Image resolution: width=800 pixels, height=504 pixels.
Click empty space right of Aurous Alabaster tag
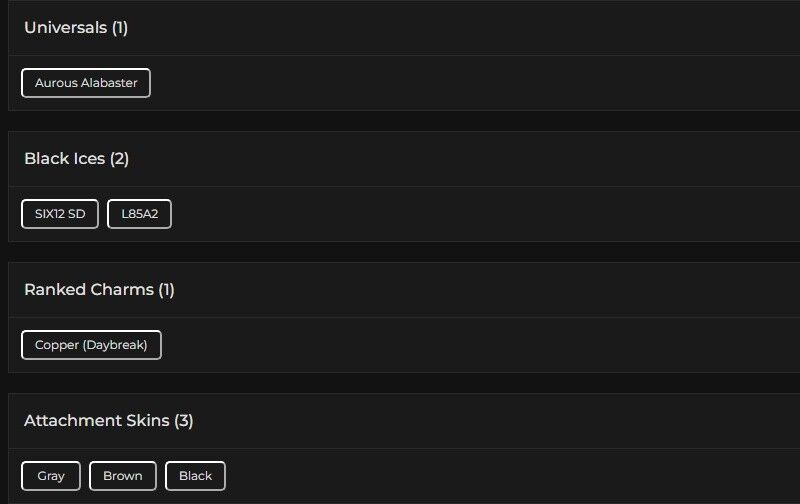(450, 83)
